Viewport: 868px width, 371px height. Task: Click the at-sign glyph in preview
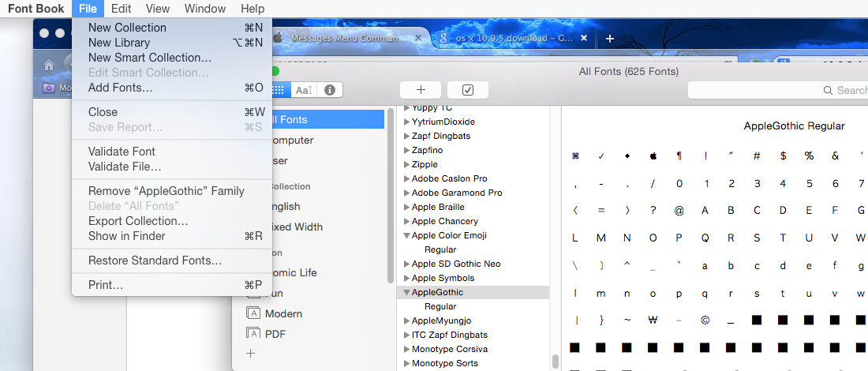point(679,211)
